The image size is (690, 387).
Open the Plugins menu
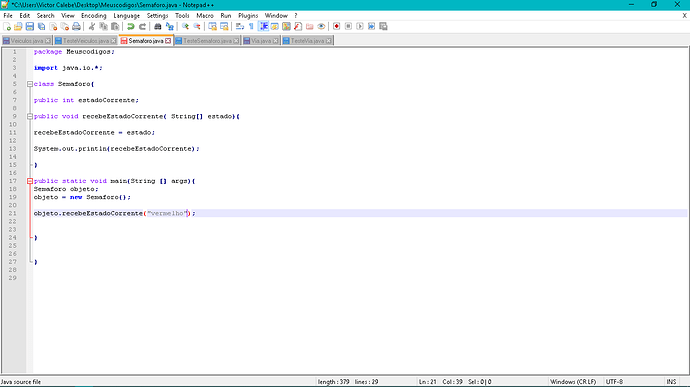[248, 15]
